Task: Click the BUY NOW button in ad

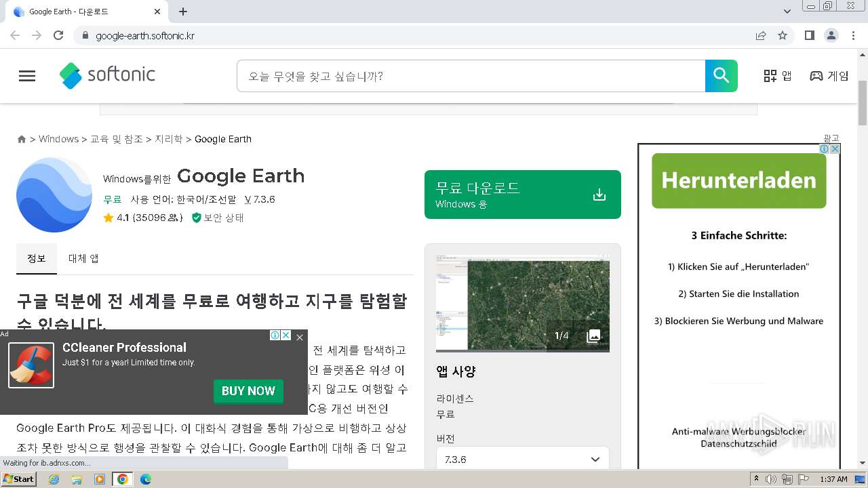Action: point(248,391)
